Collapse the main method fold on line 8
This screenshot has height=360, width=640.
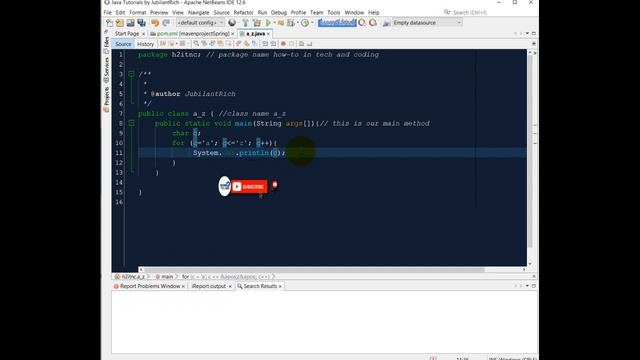131,123
